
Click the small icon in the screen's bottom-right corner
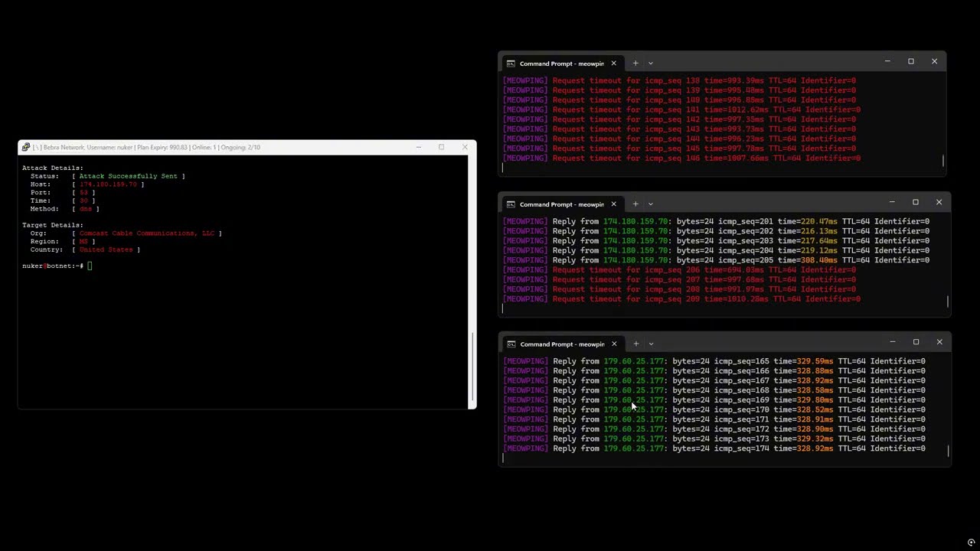coord(971,543)
